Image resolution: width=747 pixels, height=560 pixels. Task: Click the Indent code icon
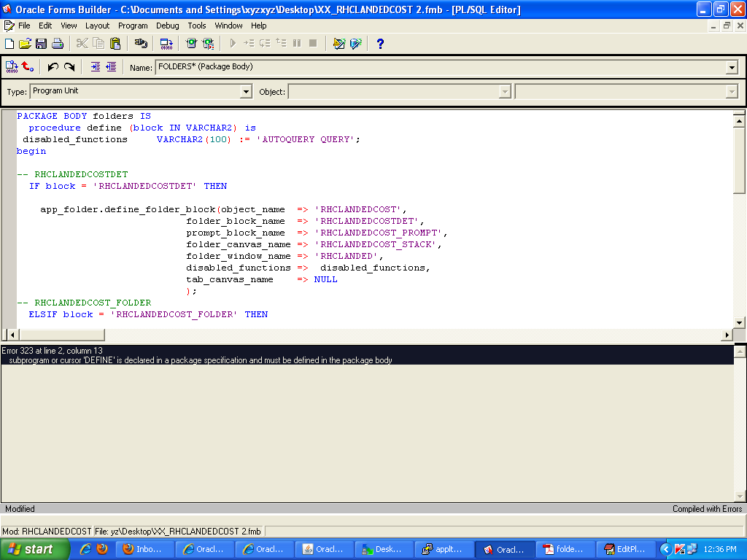96,67
